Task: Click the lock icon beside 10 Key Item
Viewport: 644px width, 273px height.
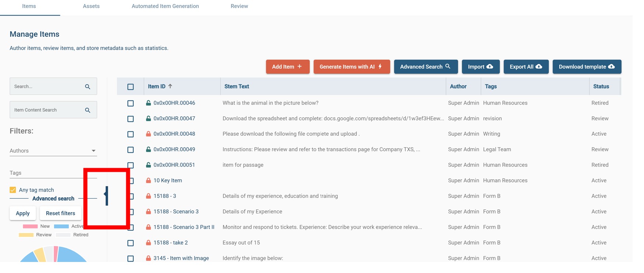Action: click(x=148, y=180)
